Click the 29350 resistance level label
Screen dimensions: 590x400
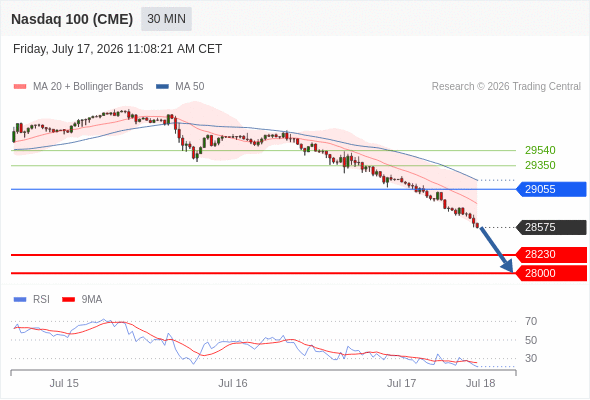(x=540, y=165)
